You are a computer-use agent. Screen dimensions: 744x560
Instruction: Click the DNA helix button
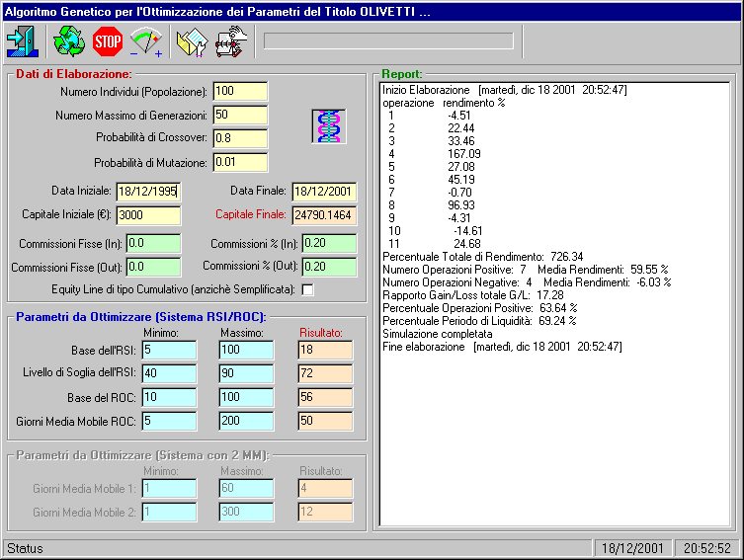(x=329, y=126)
